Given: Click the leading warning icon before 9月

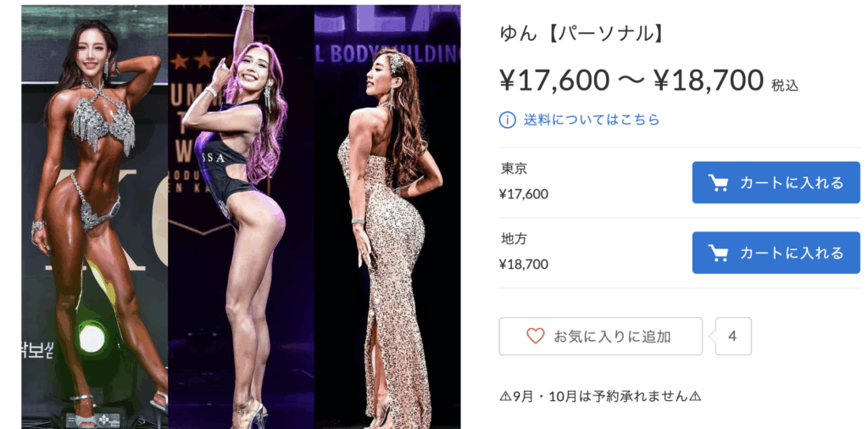Looking at the screenshot, I should pyautogui.click(x=505, y=396).
